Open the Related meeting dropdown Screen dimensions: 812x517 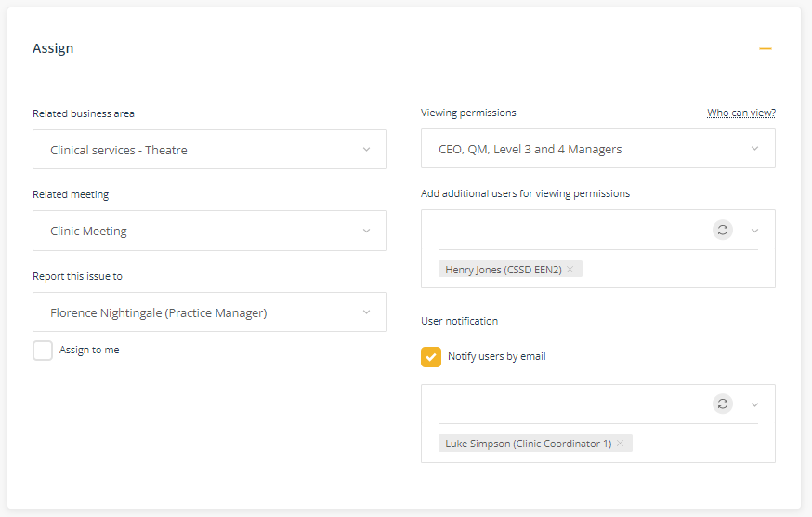pyautogui.click(x=210, y=231)
